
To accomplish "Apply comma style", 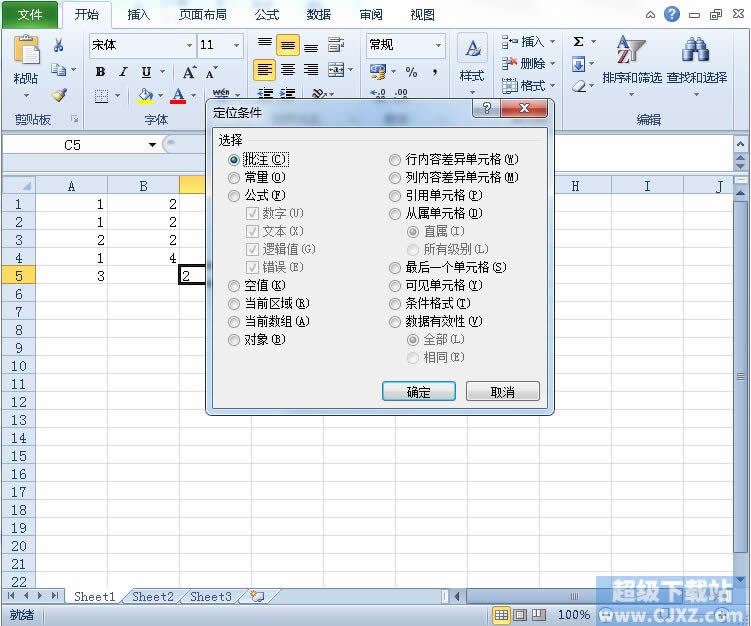I will click(435, 72).
